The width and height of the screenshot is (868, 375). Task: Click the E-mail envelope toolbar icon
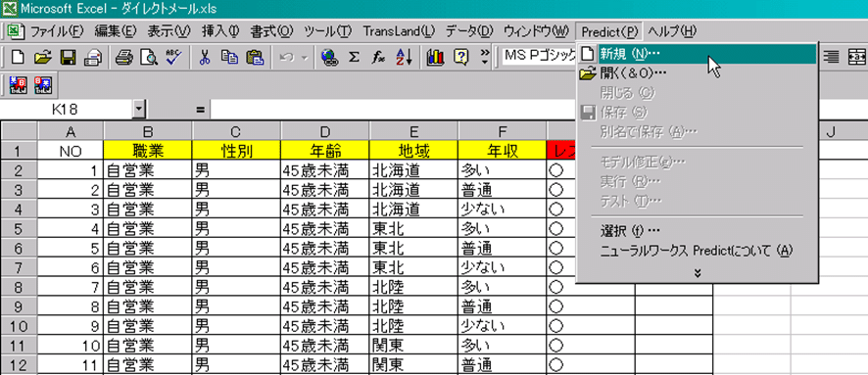(92, 58)
